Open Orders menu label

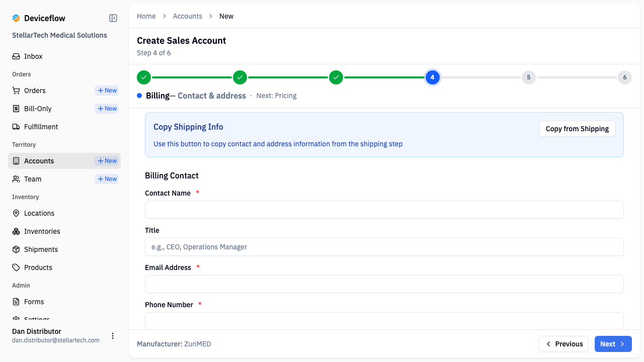(x=35, y=90)
